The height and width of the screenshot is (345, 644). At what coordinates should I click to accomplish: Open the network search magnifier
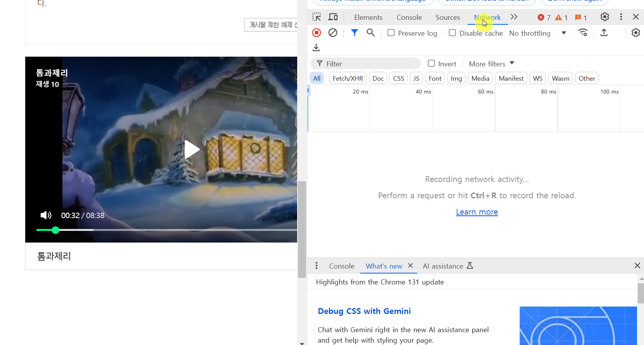pyautogui.click(x=371, y=33)
